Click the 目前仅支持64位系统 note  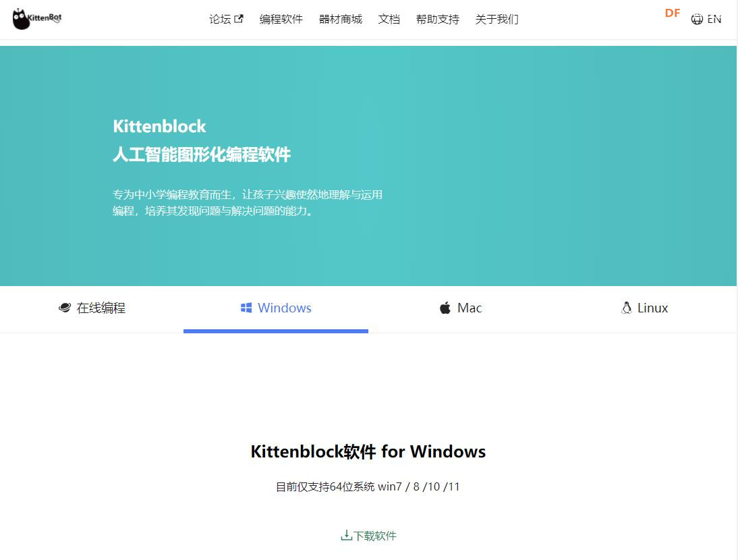coord(368,486)
